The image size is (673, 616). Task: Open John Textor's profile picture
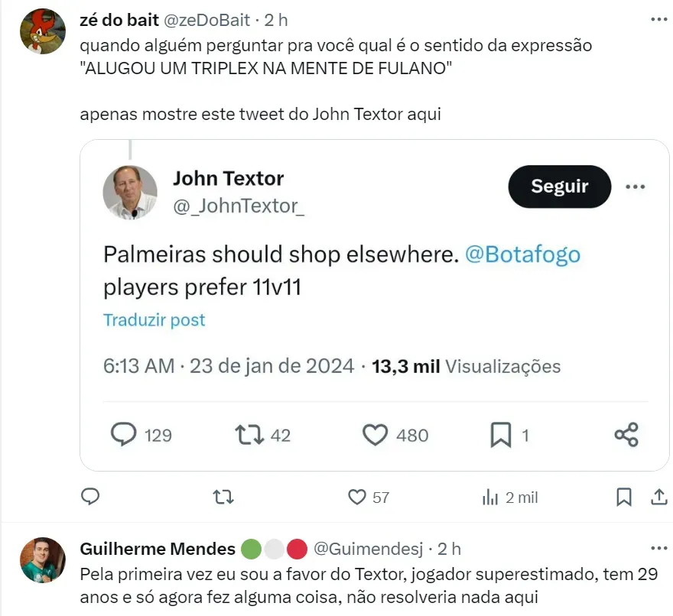(x=130, y=192)
